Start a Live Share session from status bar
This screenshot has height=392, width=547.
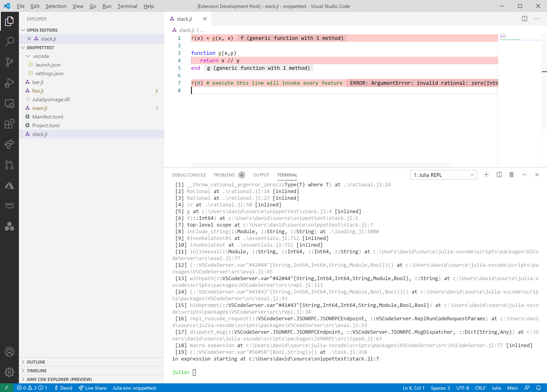tap(93, 388)
